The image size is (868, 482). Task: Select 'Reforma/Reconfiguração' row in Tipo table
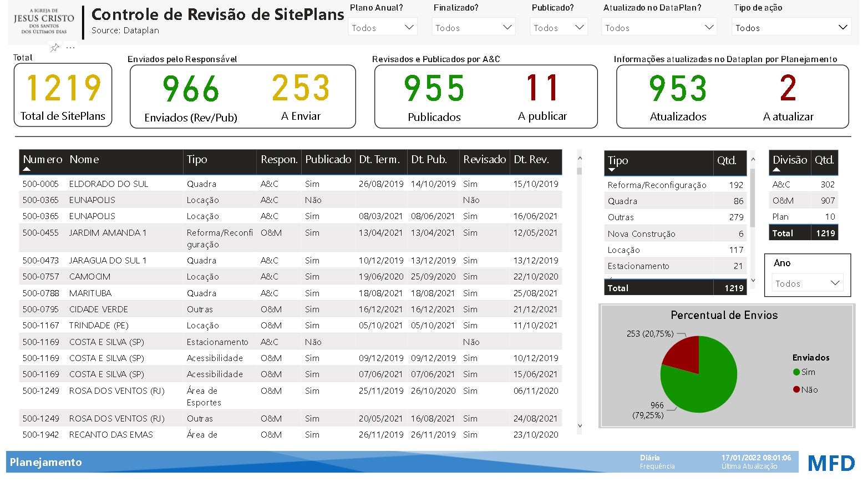coord(657,185)
